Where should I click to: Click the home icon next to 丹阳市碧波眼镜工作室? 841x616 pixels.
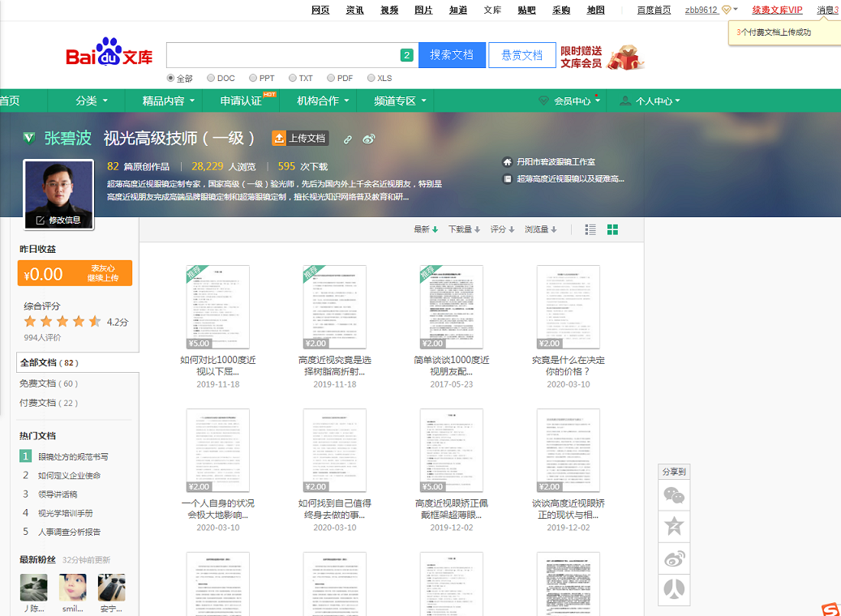coord(507,162)
